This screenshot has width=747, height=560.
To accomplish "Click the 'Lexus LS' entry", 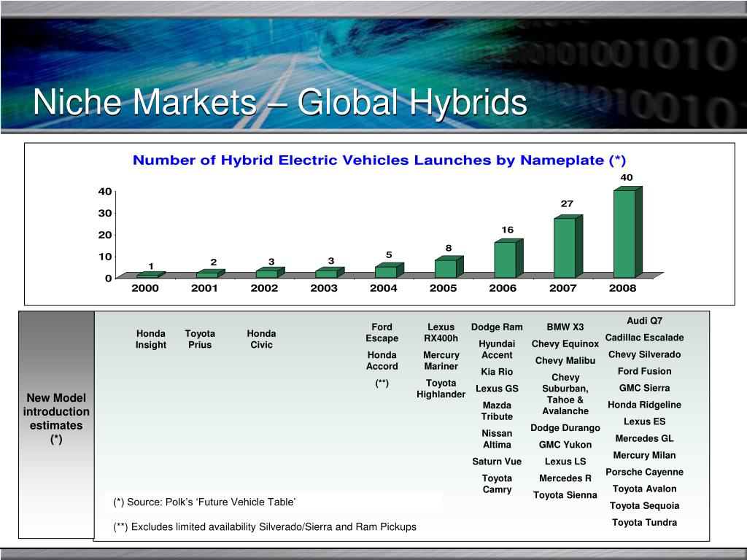I will [x=565, y=462].
